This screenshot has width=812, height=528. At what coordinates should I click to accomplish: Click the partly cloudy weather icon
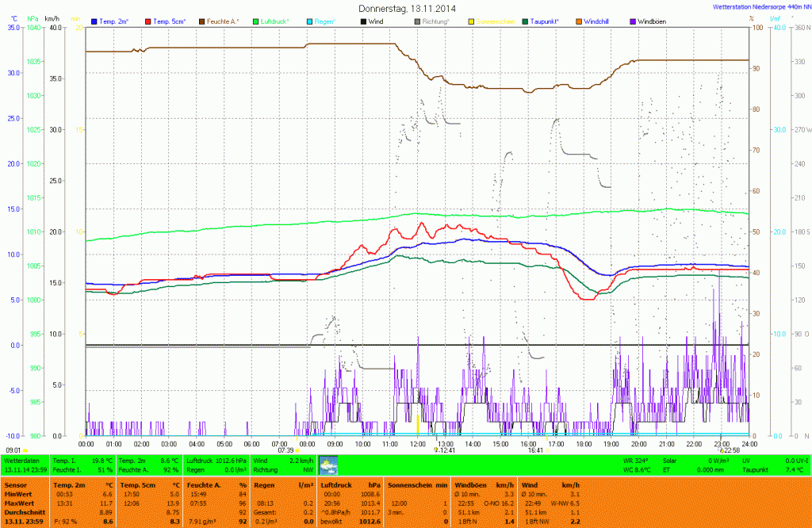coord(327,465)
